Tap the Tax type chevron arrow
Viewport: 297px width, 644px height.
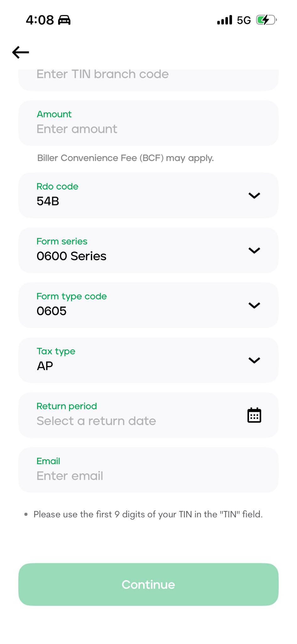pos(254,360)
